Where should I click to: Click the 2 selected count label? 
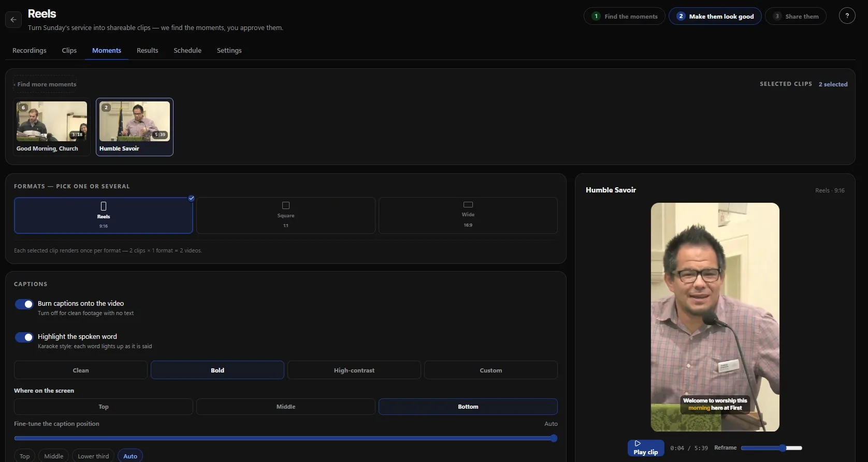pyautogui.click(x=833, y=84)
